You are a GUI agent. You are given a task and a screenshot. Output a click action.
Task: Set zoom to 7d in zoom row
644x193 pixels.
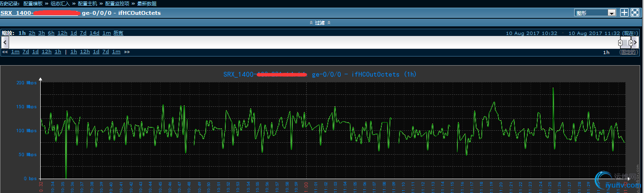(83, 33)
